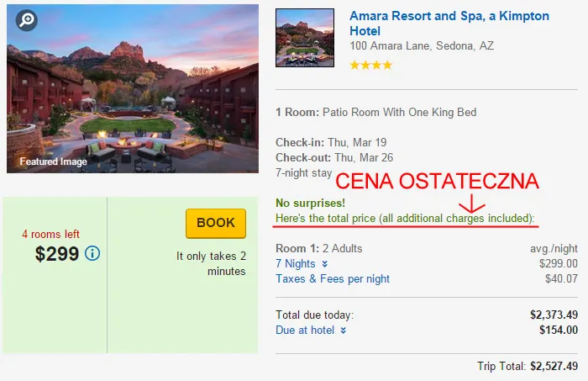Image resolution: width=588 pixels, height=381 pixels.
Task: Click the 100 Amara Lane address text
Action: (x=410, y=46)
